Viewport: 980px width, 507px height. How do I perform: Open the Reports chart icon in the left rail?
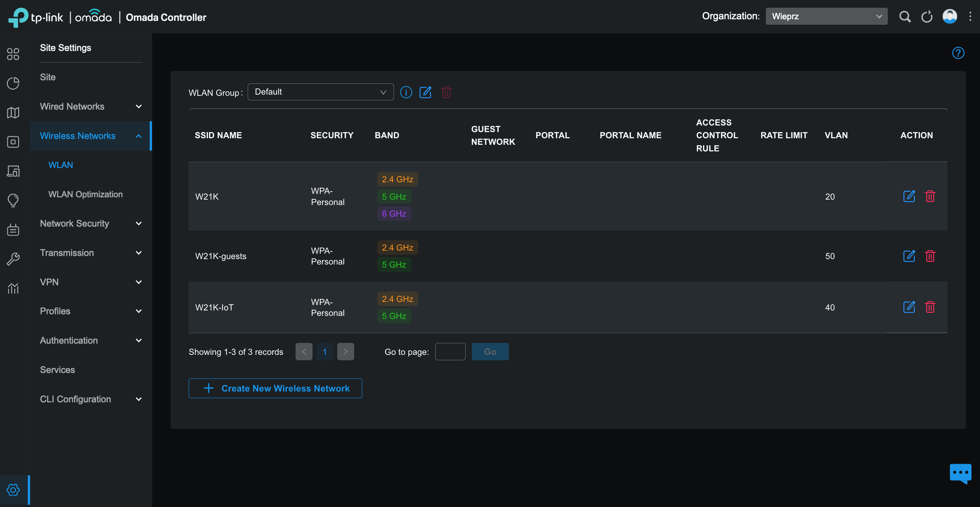(13, 288)
